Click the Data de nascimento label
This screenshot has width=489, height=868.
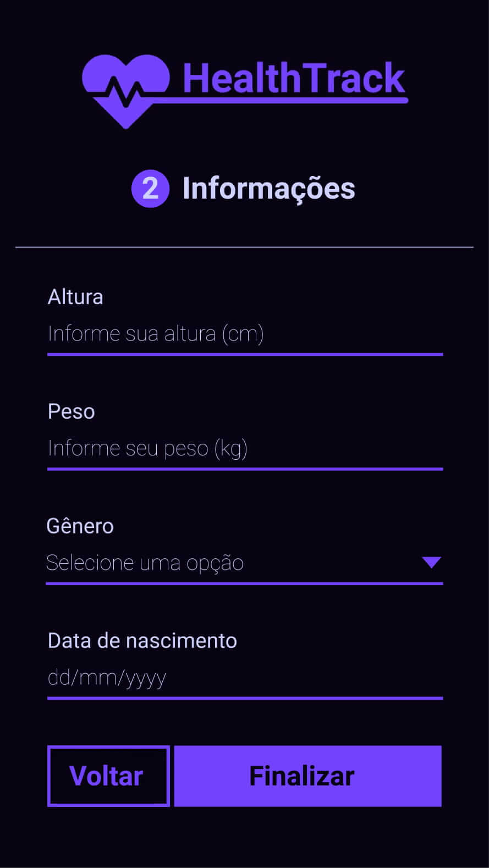(x=142, y=641)
